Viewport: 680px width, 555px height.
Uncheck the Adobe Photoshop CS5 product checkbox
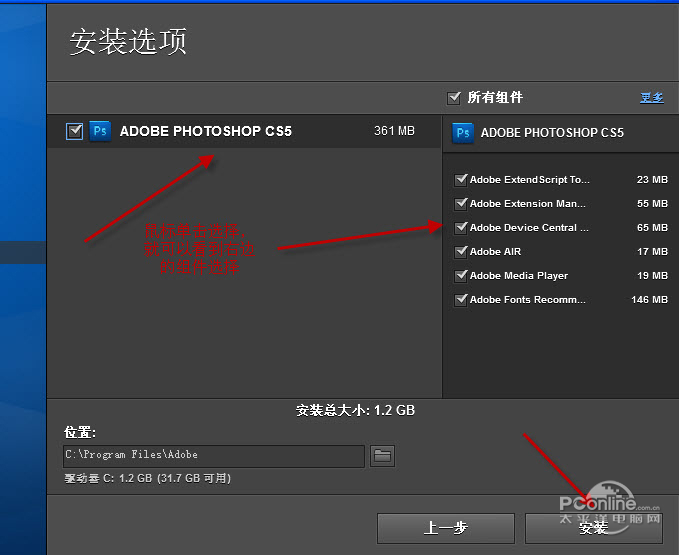75,131
